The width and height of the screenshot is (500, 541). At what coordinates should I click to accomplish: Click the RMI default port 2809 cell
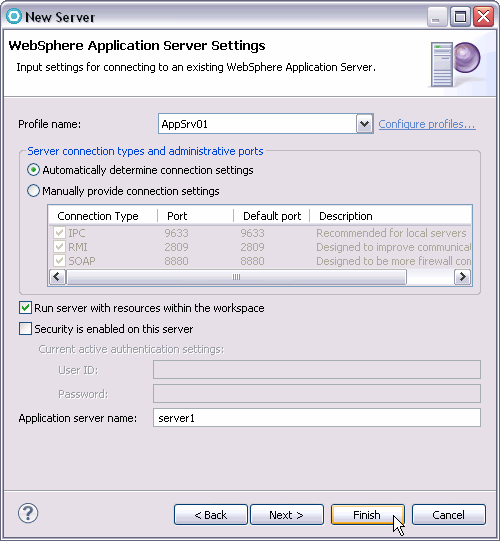(x=252, y=247)
